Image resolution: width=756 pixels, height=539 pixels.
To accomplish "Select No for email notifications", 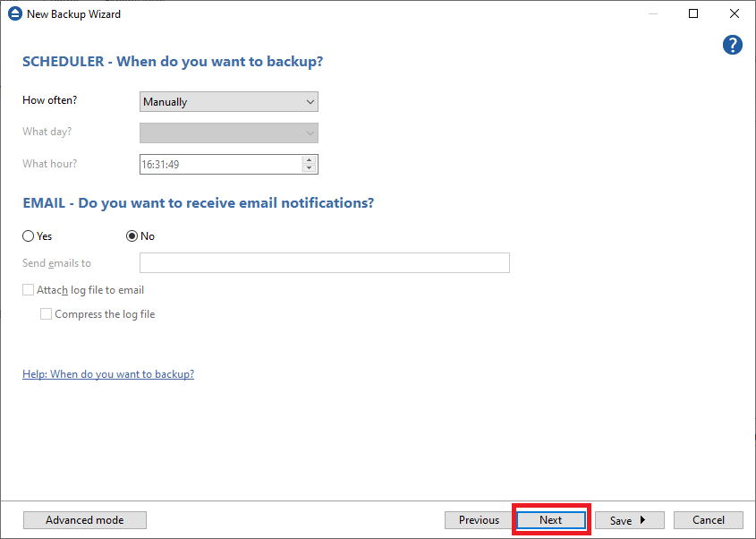I will pyautogui.click(x=132, y=236).
